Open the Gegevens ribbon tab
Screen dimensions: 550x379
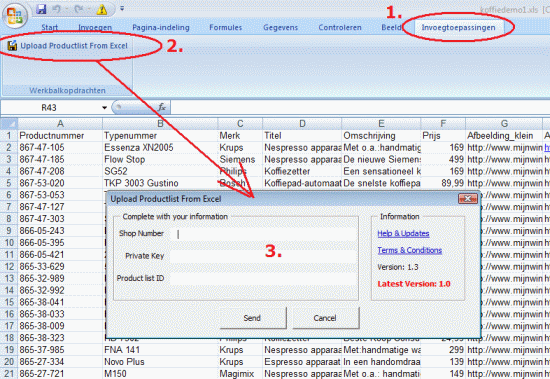coord(280,27)
